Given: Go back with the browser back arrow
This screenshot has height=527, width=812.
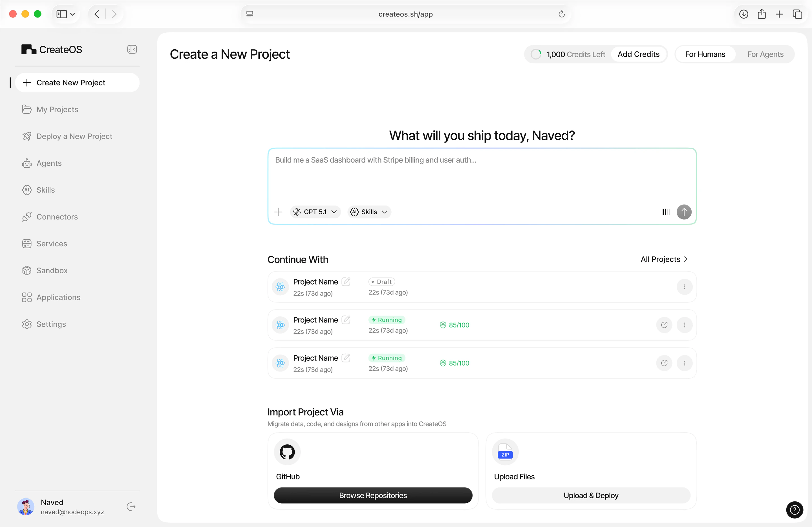Looking at the screenshot, I should coord(97,14).
